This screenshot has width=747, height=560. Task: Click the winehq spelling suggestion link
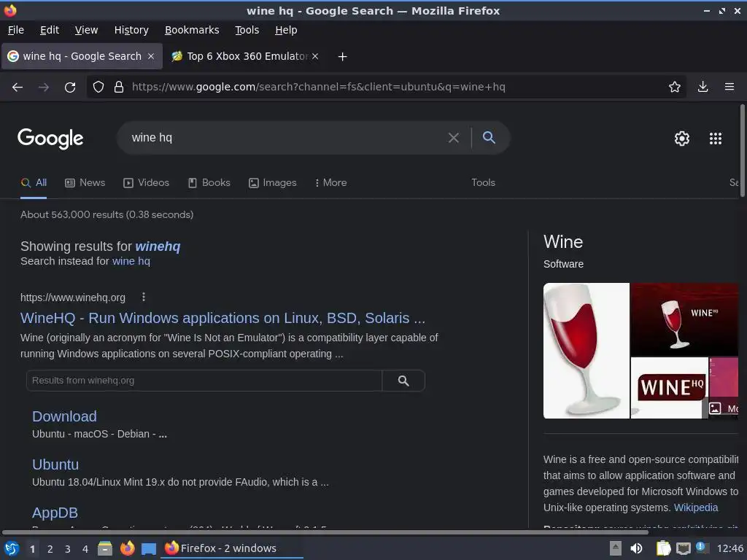click(x=158, y=246)
